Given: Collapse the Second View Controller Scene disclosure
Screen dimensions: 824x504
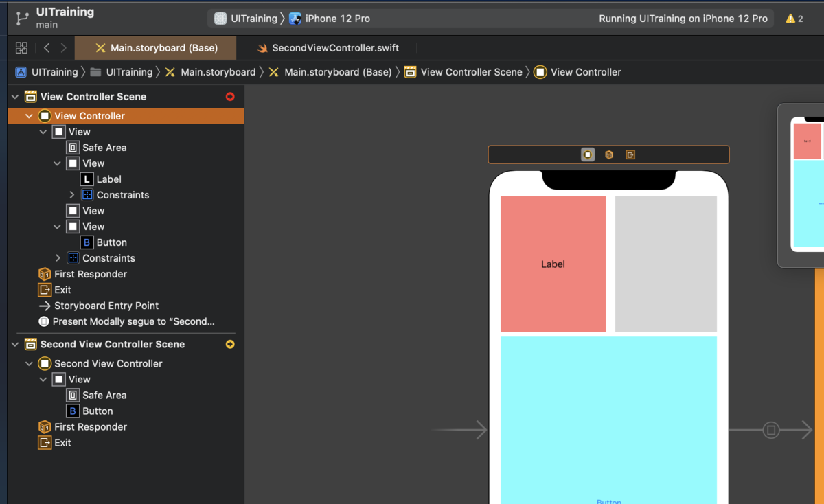Looking at the screenshot, I should click(15, 345).
